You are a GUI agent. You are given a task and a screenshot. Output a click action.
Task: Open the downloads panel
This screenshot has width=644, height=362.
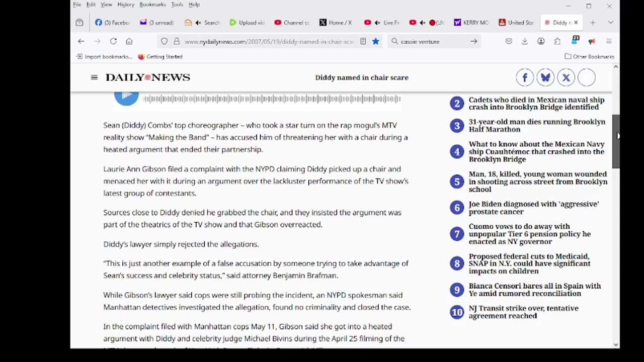click(524, 41)
